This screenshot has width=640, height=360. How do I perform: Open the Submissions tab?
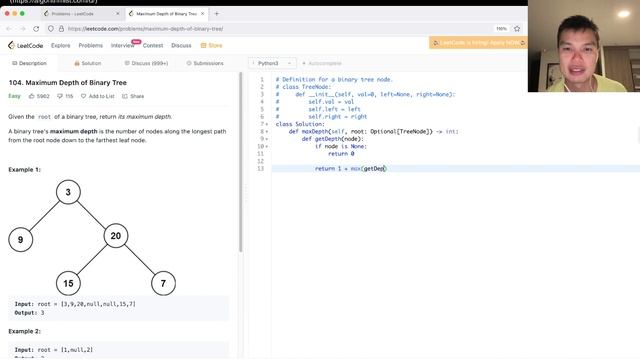205,63
